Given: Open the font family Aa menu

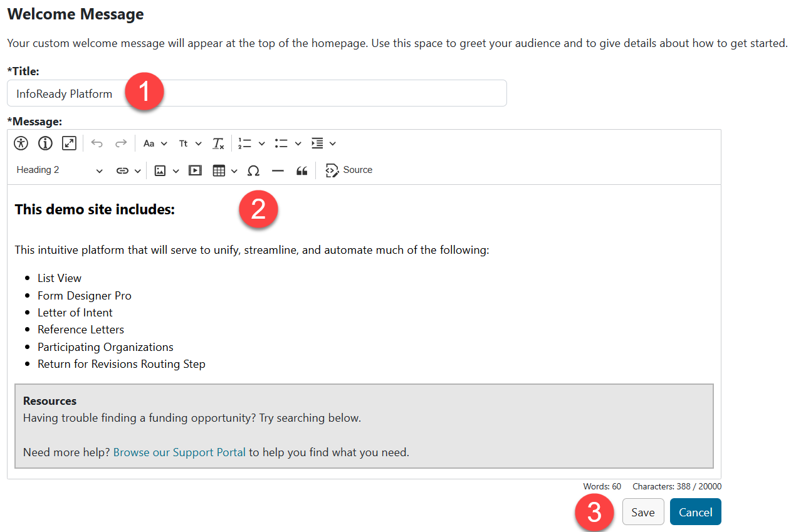Looking at the screenshot, I should click(x=155, y=143).
